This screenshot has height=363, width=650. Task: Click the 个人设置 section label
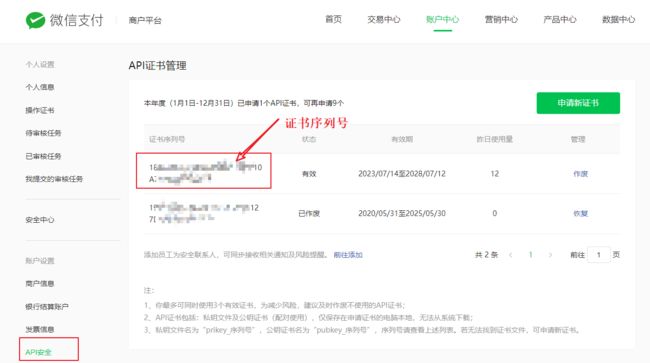pos(40,65)
